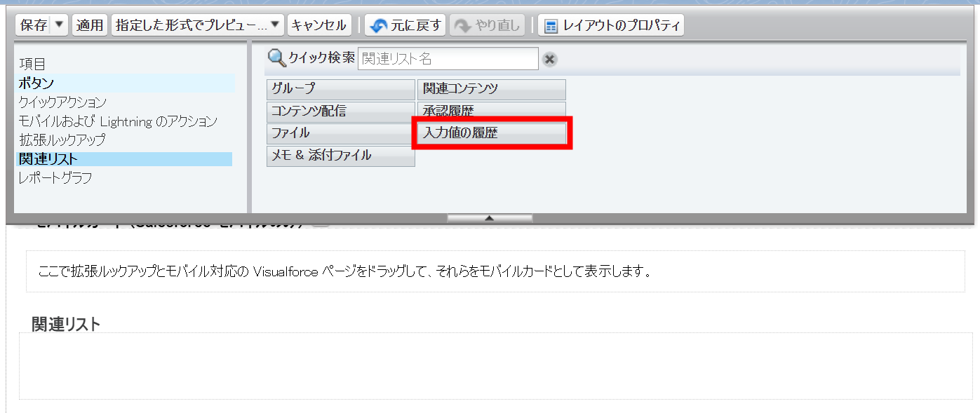Screen dimensions: 980x413
Task: Clear the quick search with the x icon
Action: pyautogui.click(x=550, y=59)
